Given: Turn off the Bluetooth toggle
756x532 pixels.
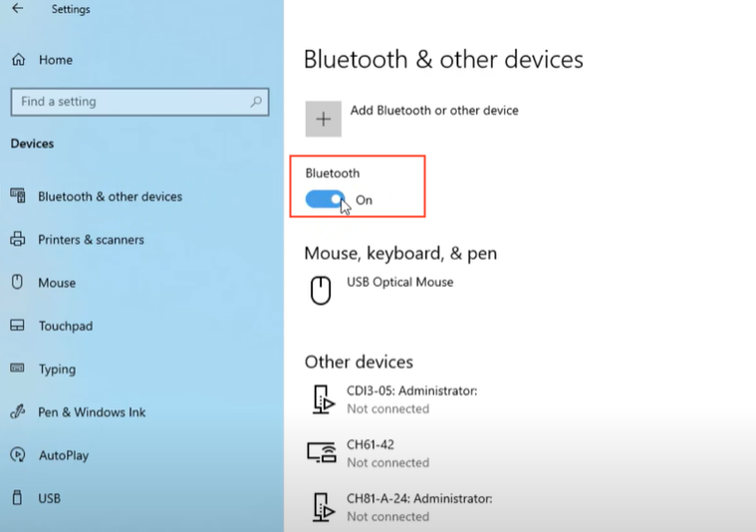Looking at the screenshot, I should [325, 199].
